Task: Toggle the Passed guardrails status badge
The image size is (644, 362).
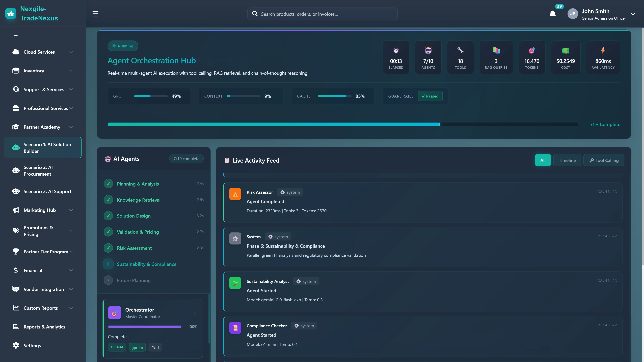Action: (x=430, y=96)
